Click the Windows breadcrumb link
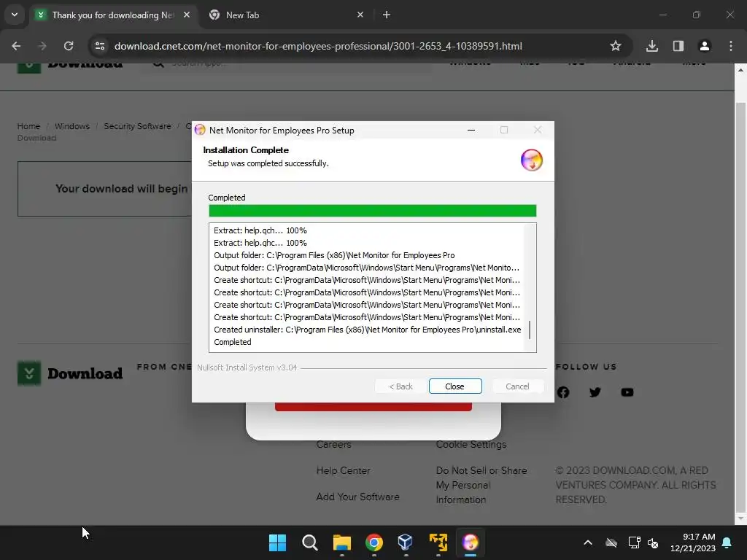Image resolution: width=747 pixels, height=560 pixels. point(72,126)
